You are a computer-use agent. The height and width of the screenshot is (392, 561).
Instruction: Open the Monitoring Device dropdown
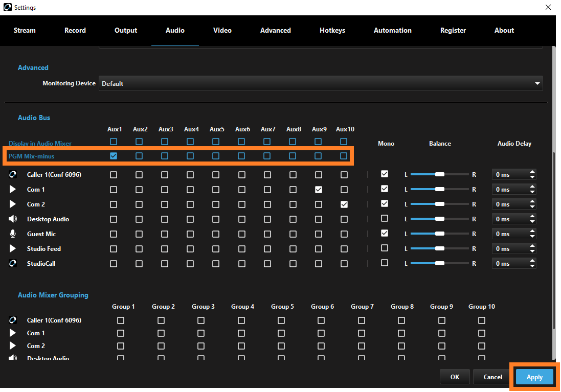[537, 83]
